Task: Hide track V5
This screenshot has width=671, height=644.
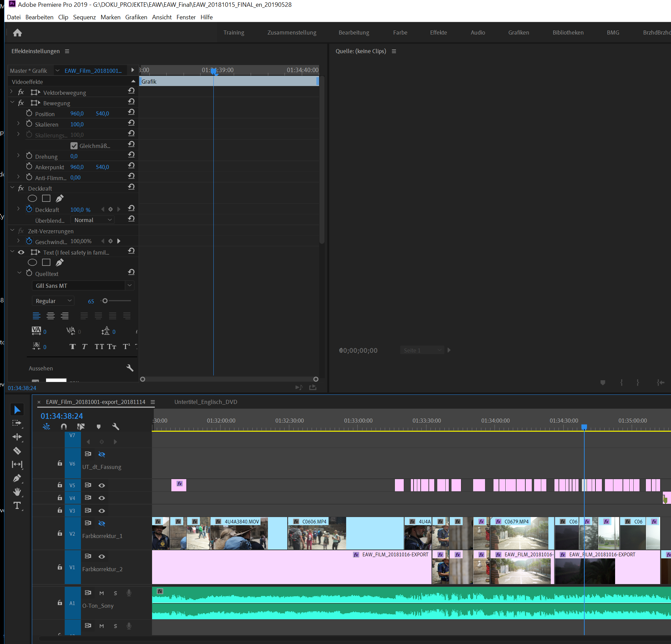Action: coord(102,485)
